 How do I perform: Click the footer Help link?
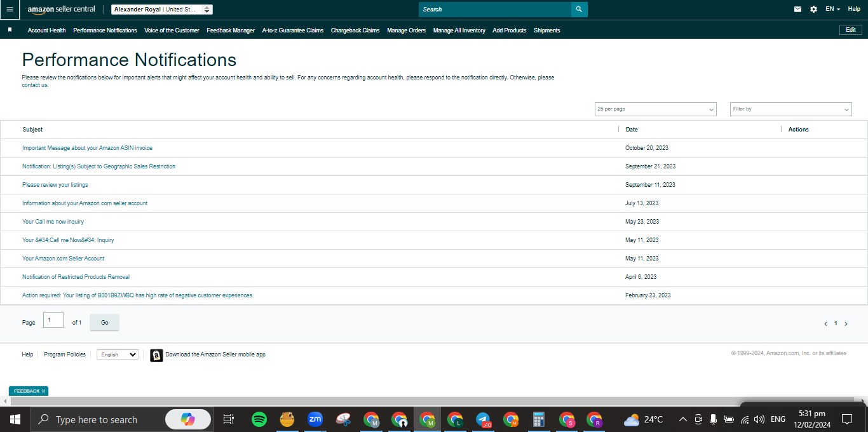pyautogui.click(x=27, y=354)
